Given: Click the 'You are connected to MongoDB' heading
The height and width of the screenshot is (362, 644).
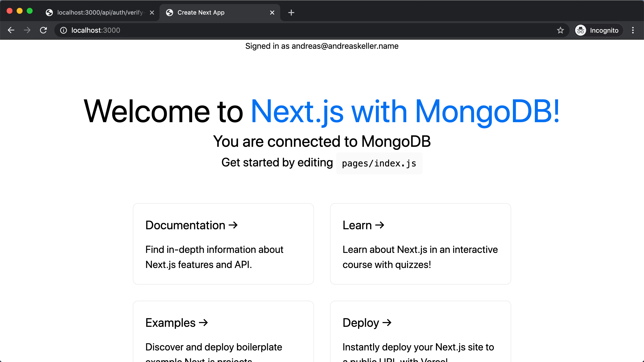Looking at the screenshot, I should click(x=322, y=141).
